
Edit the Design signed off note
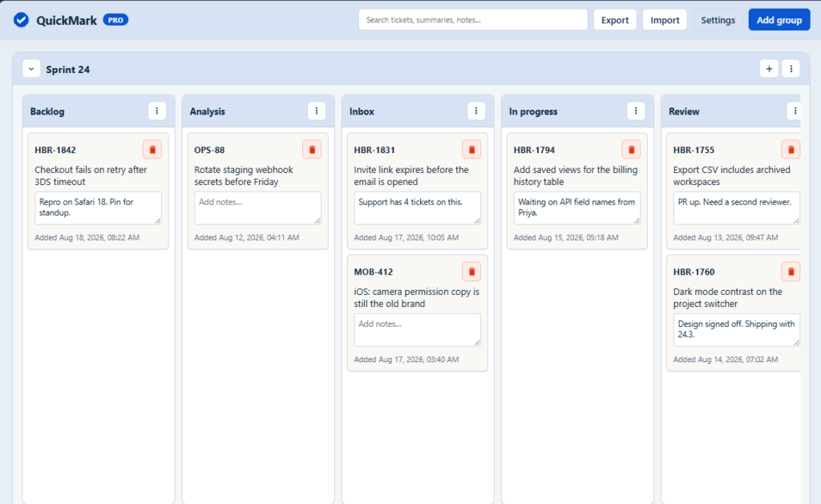[x=737, y=329]
